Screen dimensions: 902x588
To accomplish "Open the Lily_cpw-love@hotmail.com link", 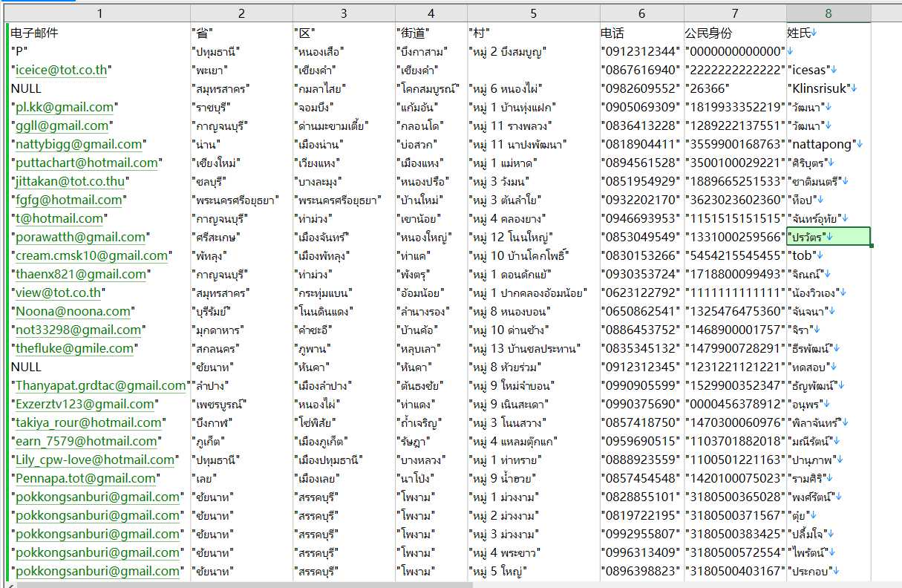I will (x=96, y=460).
